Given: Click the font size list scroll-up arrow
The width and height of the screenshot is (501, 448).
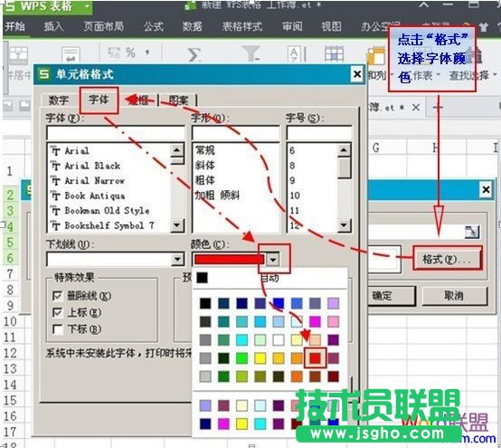Looking at the screenshot, I should tap(345, 149).
